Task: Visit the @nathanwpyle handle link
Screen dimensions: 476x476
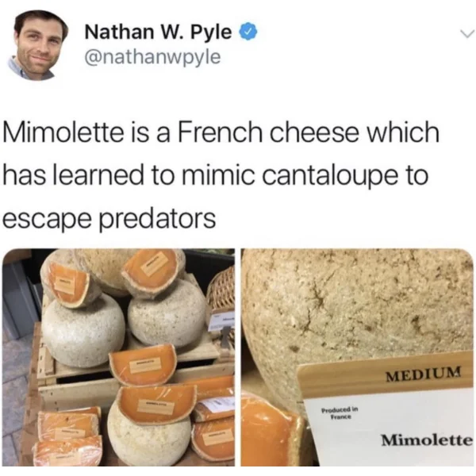Action: [152, 56]
